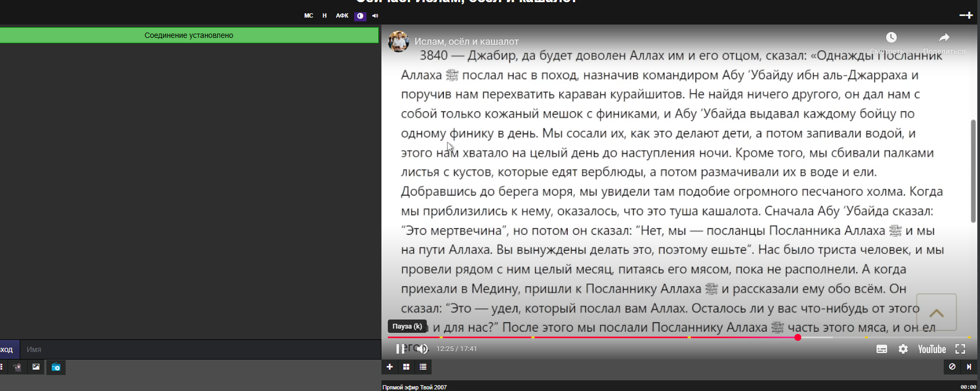Screen dimensions: 980x391
Task: Click the blue radio player icon
Action: pyautogui.click(x=56, y=367)
